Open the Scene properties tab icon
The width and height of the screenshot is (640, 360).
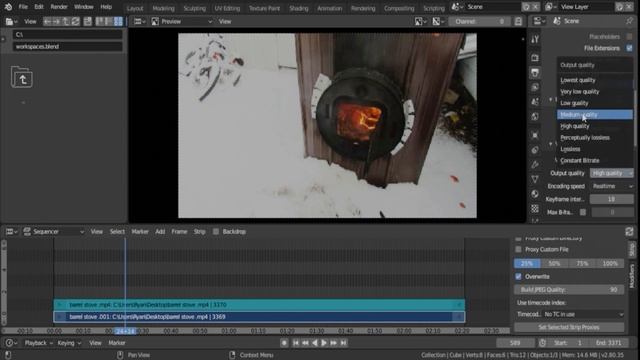[535, 102]
